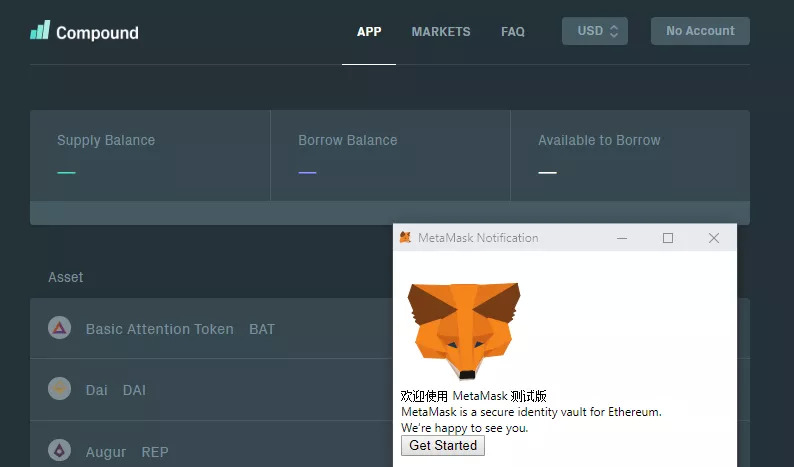Viewport: 794px width, 467px height.
Task: Click the DAI ticker symbol
Action: (x=134, y=390)
